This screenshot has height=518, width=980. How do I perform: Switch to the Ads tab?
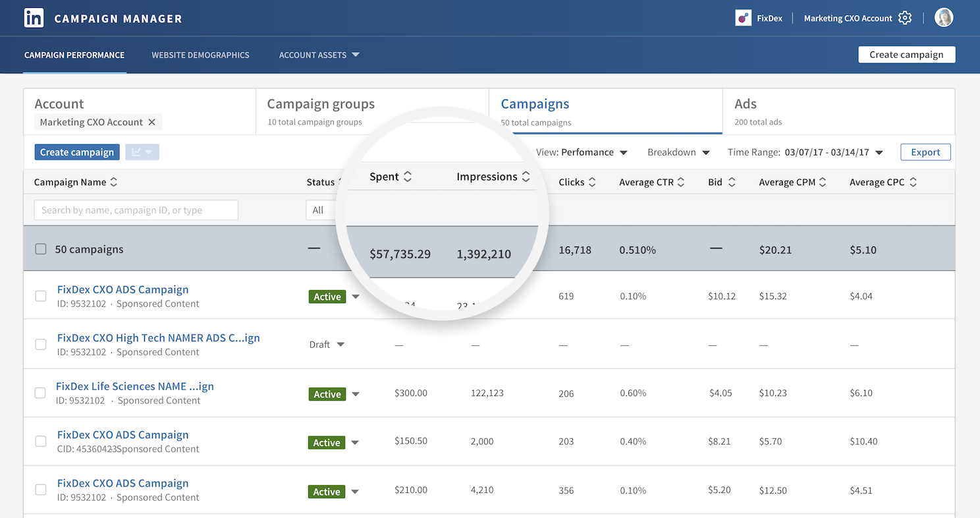(x=839, y=112)
